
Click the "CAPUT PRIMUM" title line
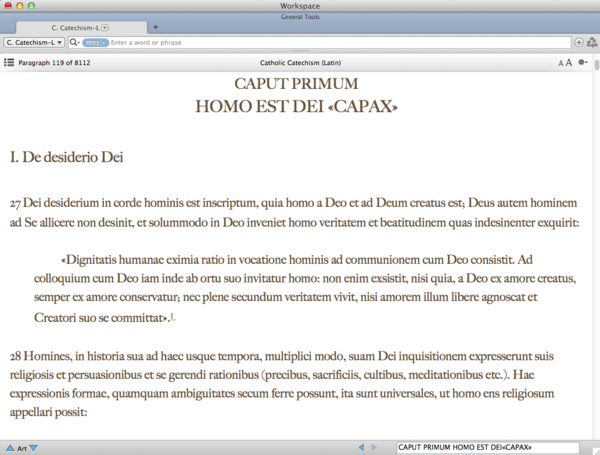tap(296, 83)
